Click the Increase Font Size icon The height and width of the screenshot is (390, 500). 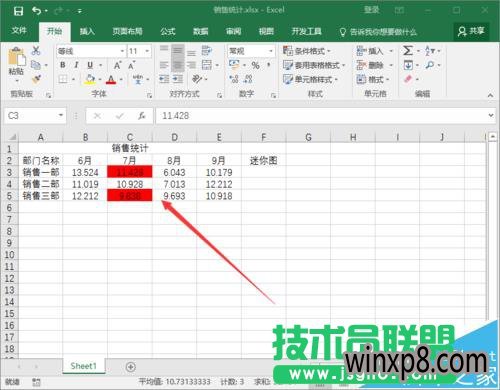117,65
